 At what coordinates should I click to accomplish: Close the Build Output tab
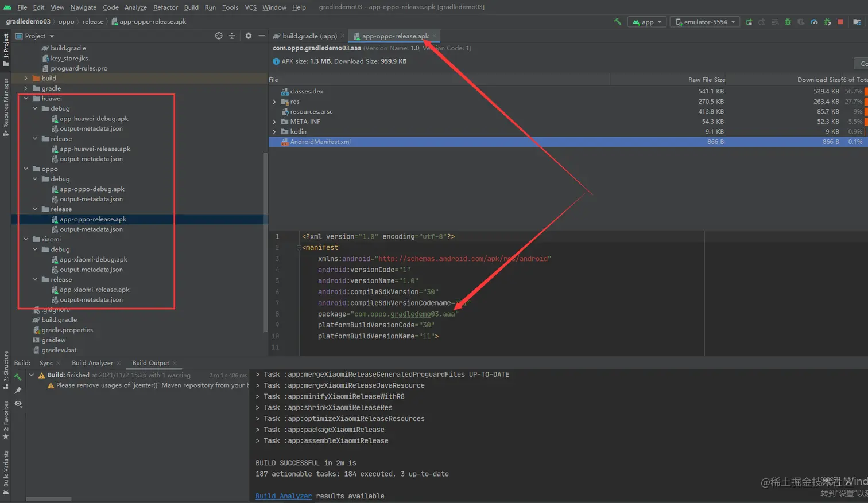pyautogui.click(x=175, y=363)
